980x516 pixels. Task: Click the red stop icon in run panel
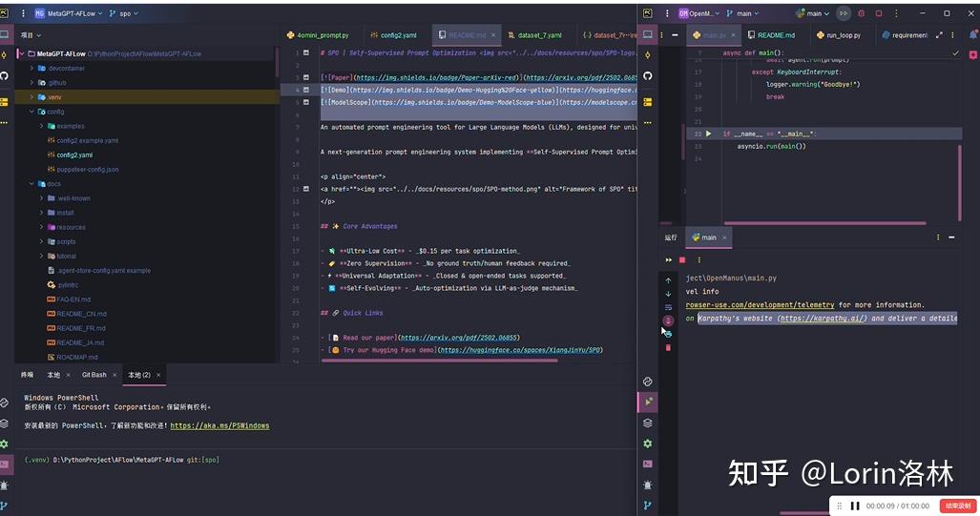[682, 259]
